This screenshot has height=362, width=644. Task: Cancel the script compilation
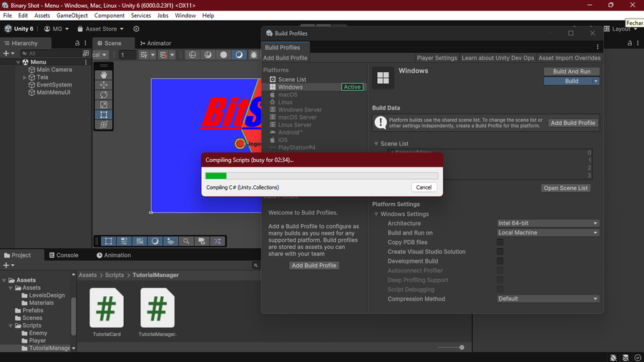[424, 187]
